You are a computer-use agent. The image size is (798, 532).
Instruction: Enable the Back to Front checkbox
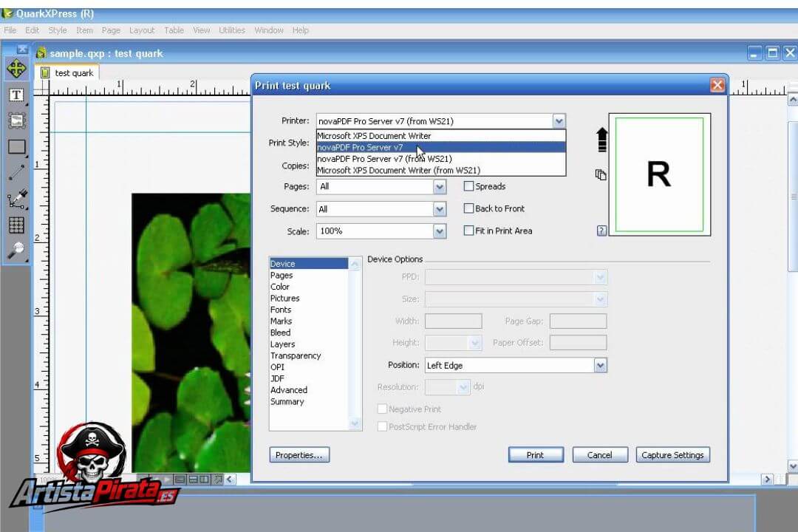click(468, 208)
